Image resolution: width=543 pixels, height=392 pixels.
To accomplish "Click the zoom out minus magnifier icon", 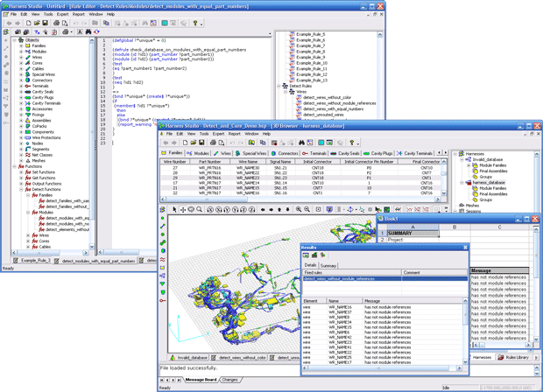I will click(x=307, y=209).
